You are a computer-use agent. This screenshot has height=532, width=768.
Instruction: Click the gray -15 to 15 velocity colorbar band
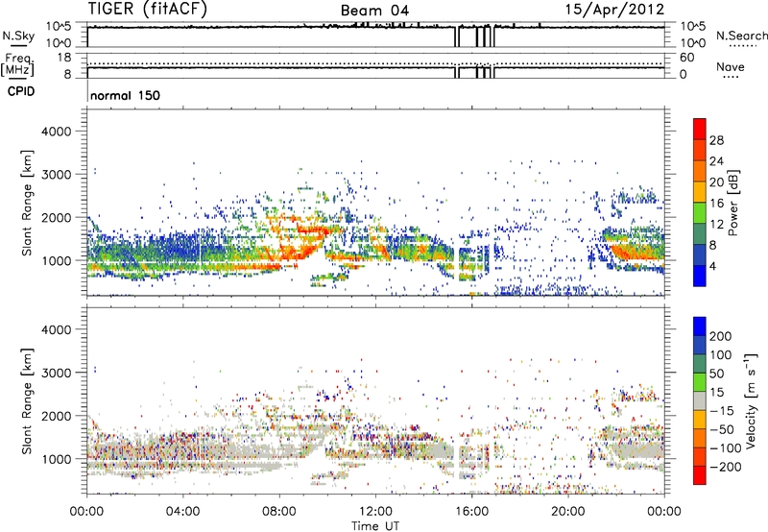click(x=700, y=400)
